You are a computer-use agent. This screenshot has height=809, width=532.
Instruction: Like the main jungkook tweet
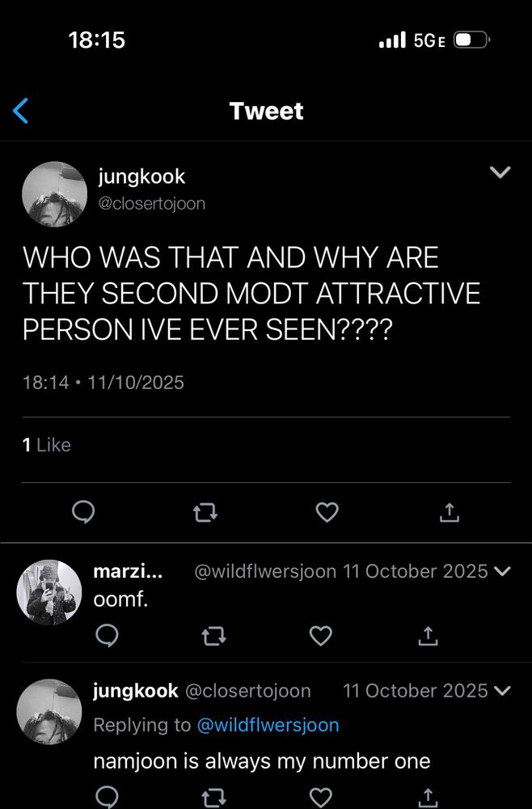pos(327,512)
